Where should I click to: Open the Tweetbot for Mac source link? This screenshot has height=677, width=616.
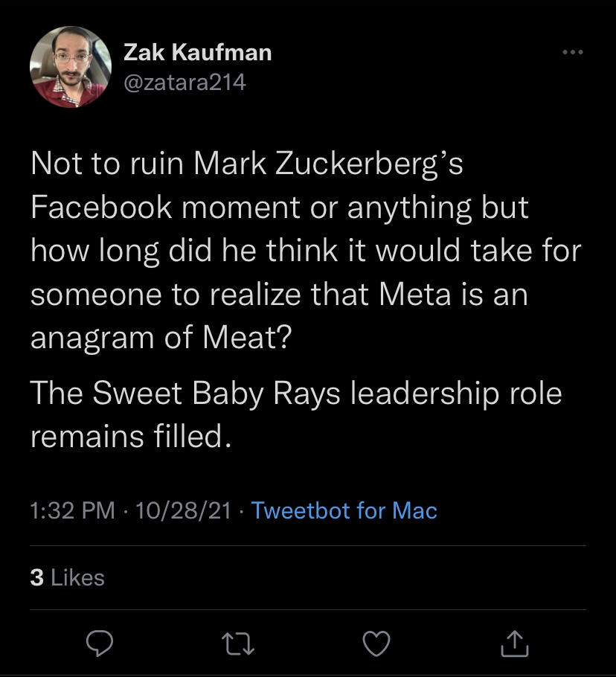click(x=344, y=510)
